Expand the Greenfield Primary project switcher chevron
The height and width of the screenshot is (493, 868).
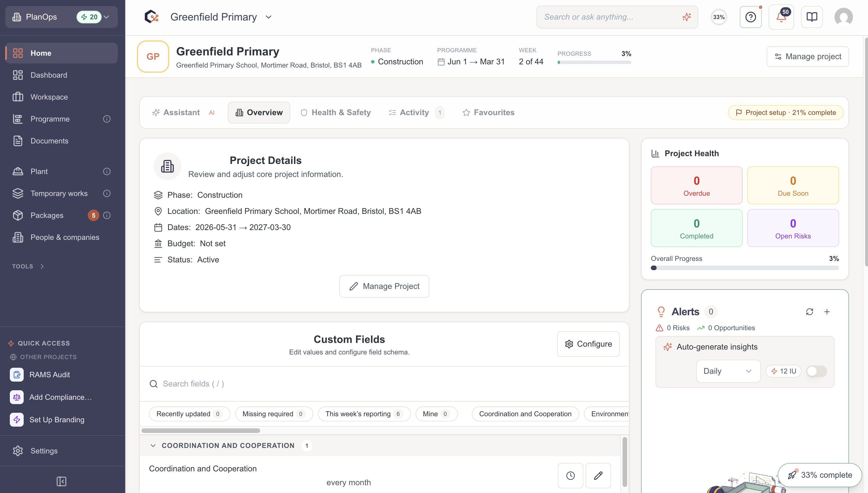pyautogui.click(x=269, y=17)
